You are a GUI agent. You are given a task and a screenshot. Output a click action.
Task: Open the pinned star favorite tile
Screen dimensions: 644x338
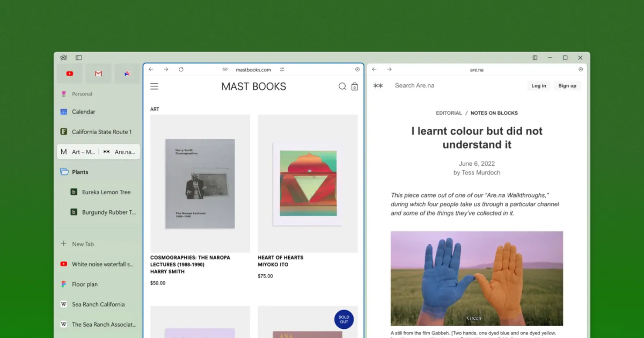[127, 74]
